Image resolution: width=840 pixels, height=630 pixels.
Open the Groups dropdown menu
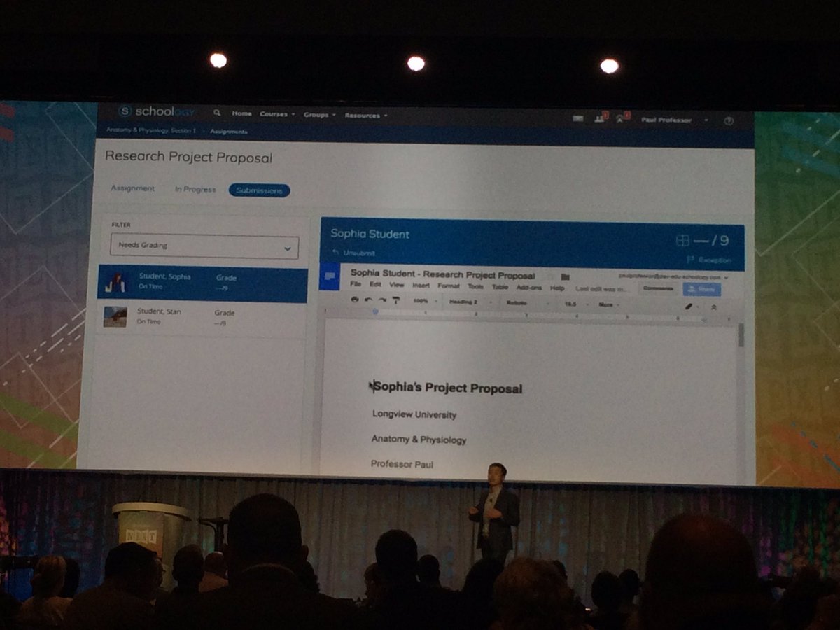(320, 115)
